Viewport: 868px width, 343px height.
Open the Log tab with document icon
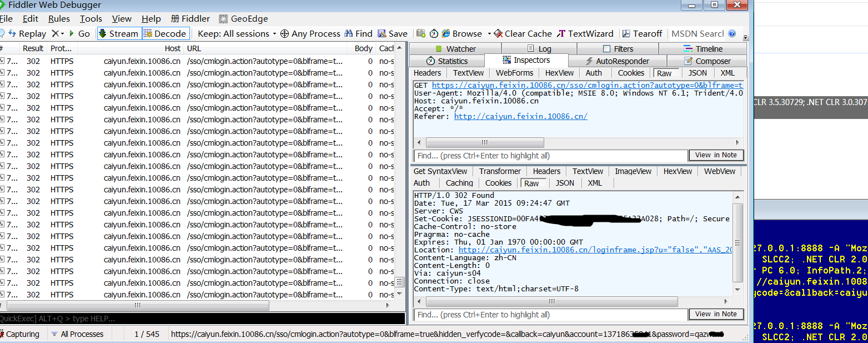click(539, 49)
